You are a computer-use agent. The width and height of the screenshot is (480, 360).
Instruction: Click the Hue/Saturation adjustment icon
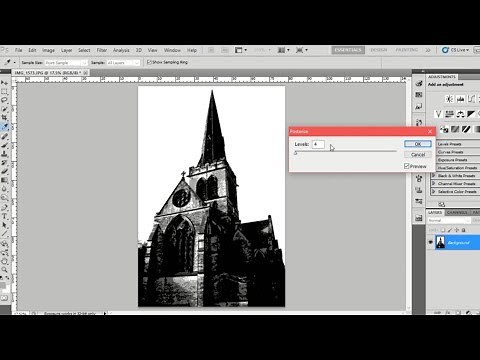click(x=449, y=114)
